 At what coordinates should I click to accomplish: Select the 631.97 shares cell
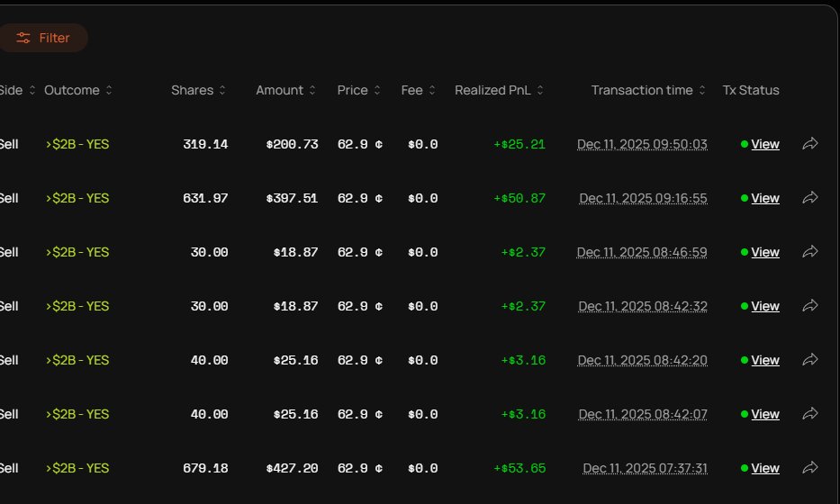(205, 198)
